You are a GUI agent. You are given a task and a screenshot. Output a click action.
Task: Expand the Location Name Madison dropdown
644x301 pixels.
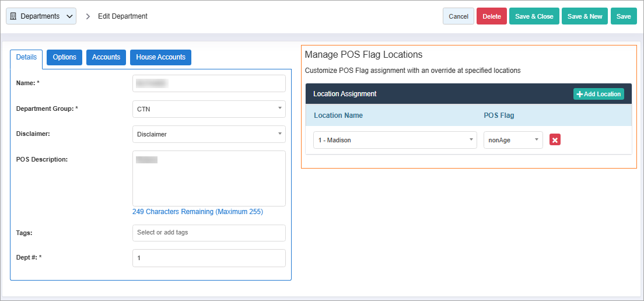[394, 140]
